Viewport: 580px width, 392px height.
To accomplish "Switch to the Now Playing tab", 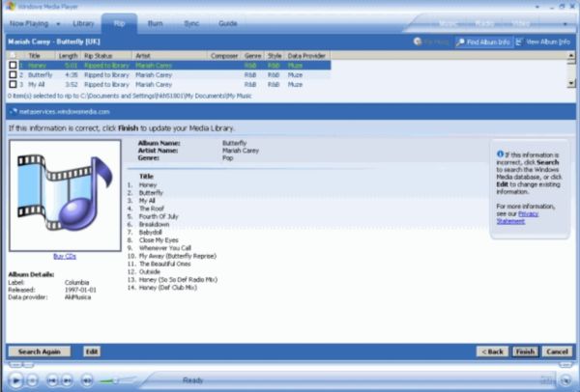I will (x=29, y=23).
